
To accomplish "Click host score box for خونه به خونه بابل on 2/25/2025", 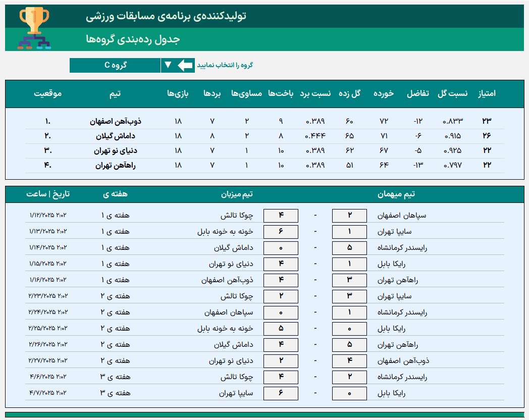I will tap(281, 329).
